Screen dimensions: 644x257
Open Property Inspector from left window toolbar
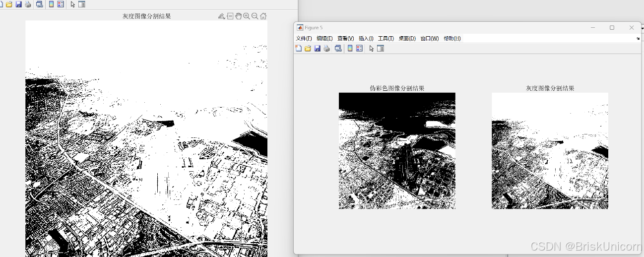pyautogui.click(x=82, y=4)
